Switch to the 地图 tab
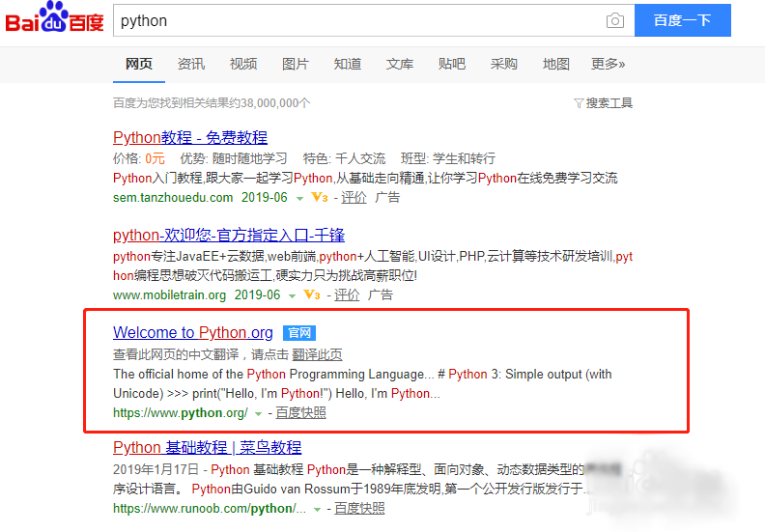The width and height of the screenshot is (765, 532). 556,64
